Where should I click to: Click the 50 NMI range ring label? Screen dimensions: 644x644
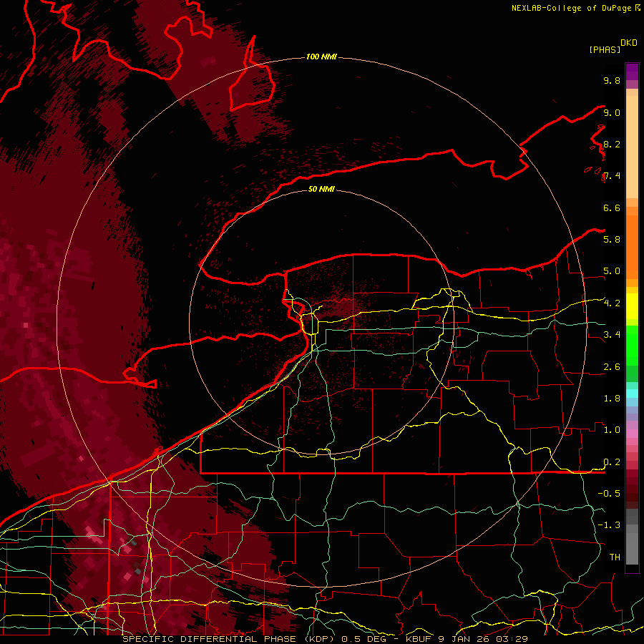point(321,189)
